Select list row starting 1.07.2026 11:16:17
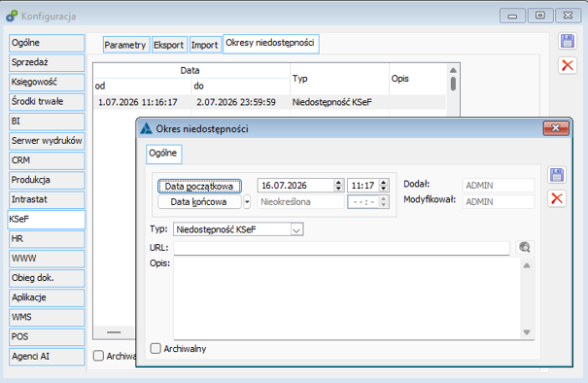The image size is (588, 383). click(x=270, y=102)
